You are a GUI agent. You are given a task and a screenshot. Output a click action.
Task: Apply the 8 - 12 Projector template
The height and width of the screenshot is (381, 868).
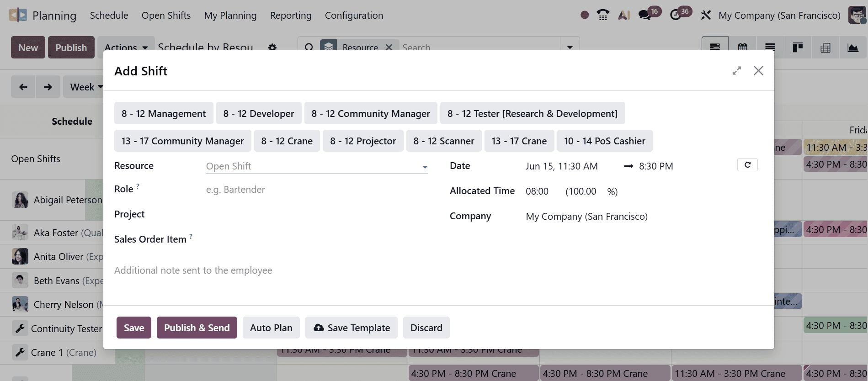click(363, 141)
